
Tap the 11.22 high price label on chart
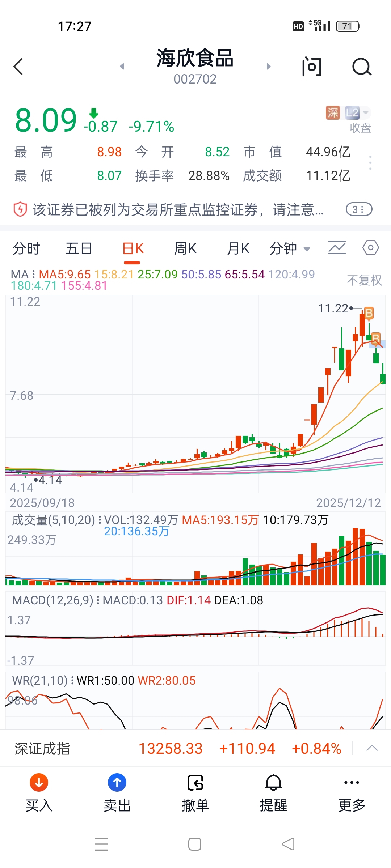333,309
